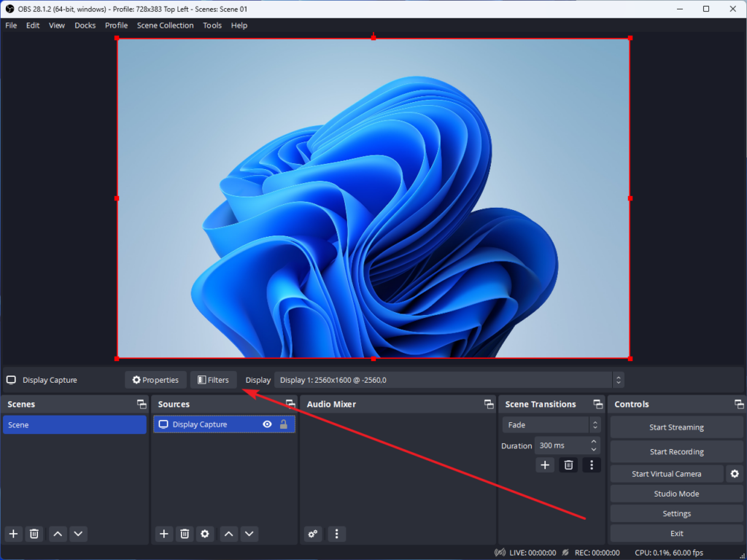Remove the selected source using trash icon
Screen dimensions: 747x560
pos(184,534)
